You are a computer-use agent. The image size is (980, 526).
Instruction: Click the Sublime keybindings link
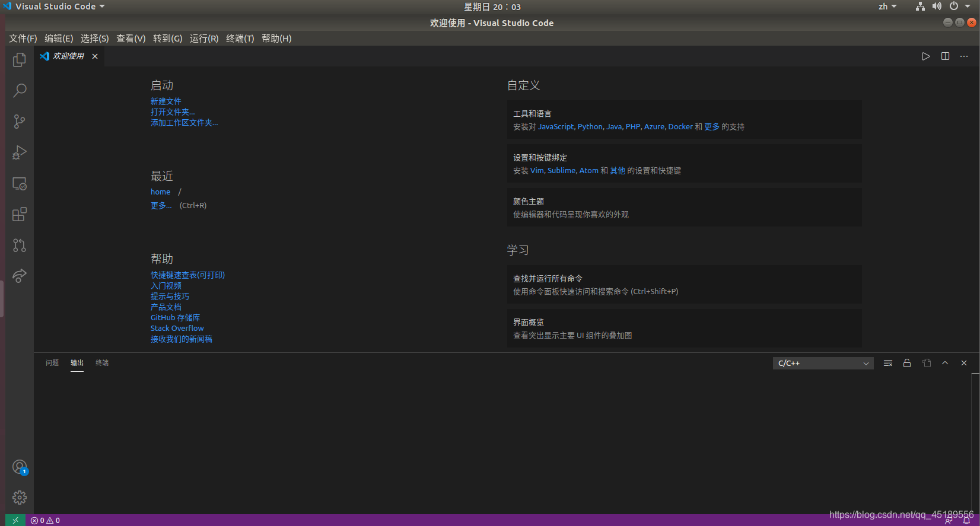click(561, 171)
